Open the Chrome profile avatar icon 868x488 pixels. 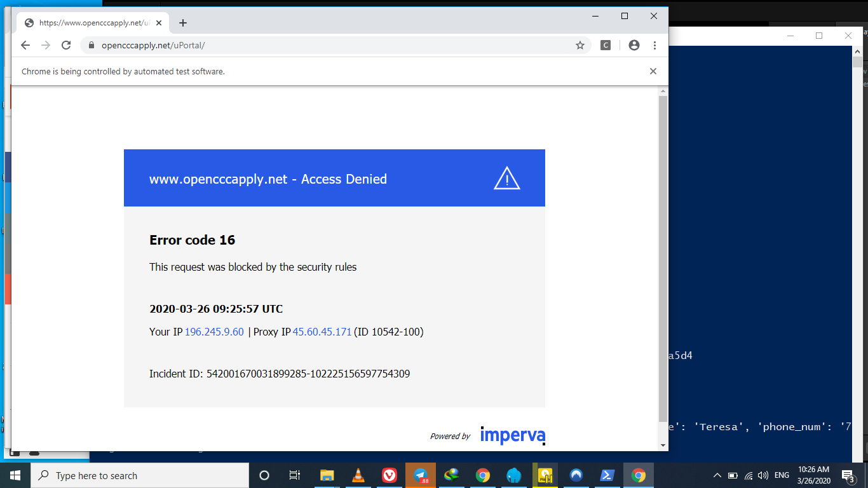(634, 45)
